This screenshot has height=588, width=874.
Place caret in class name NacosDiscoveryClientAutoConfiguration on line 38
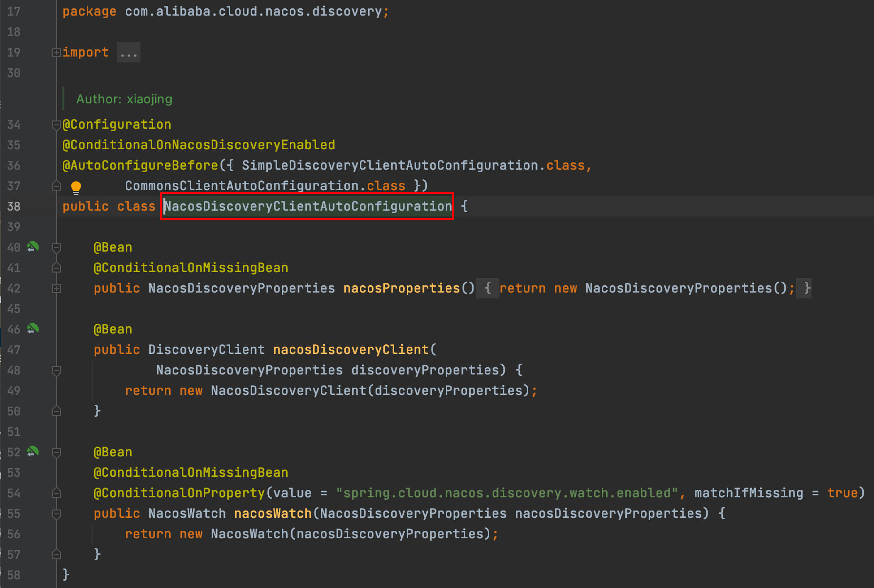click(308, 206)
